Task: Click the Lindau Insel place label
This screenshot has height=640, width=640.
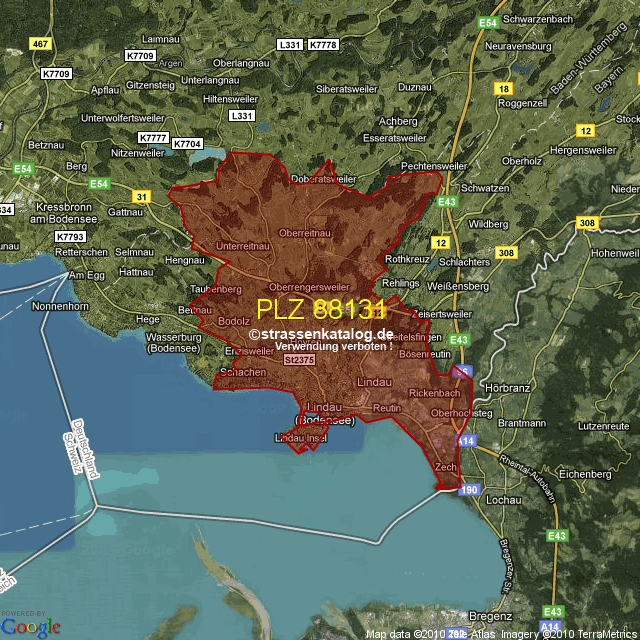Action: click(x=301, y=438)
